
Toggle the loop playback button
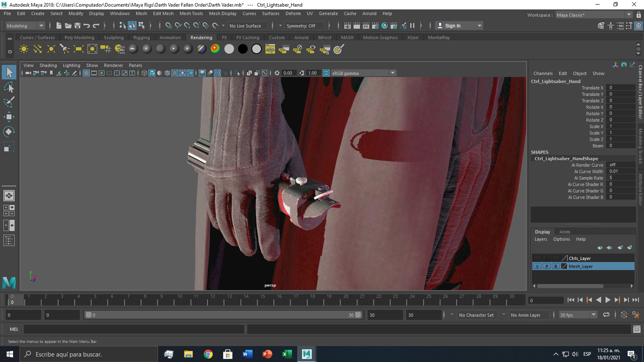point(606,315)
